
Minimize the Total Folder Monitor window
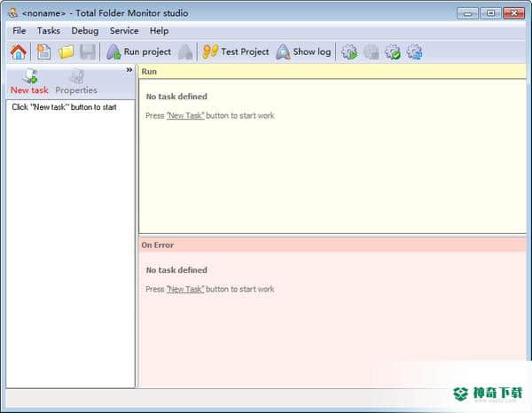[x=467, y=13]
